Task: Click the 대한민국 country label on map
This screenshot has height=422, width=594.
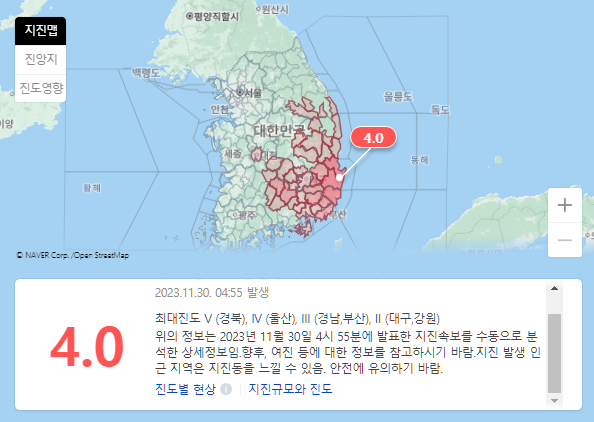Action: [x=279, y=131]
